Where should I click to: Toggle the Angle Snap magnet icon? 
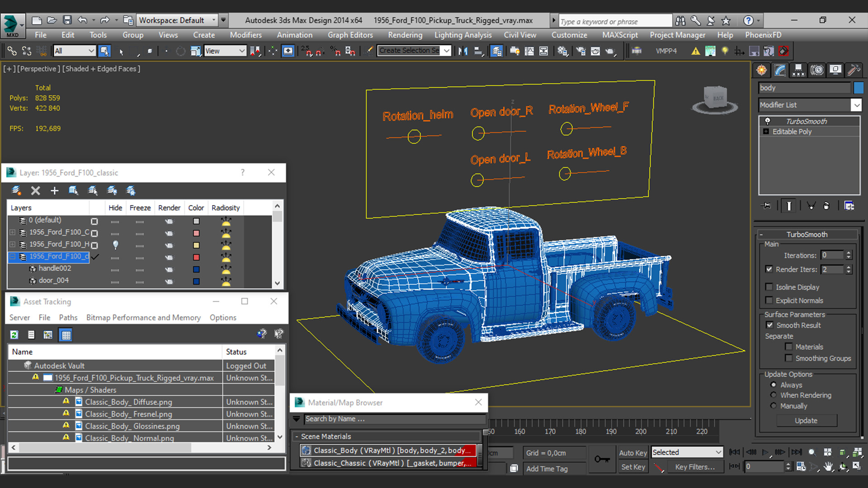click(x=320, y=51)
